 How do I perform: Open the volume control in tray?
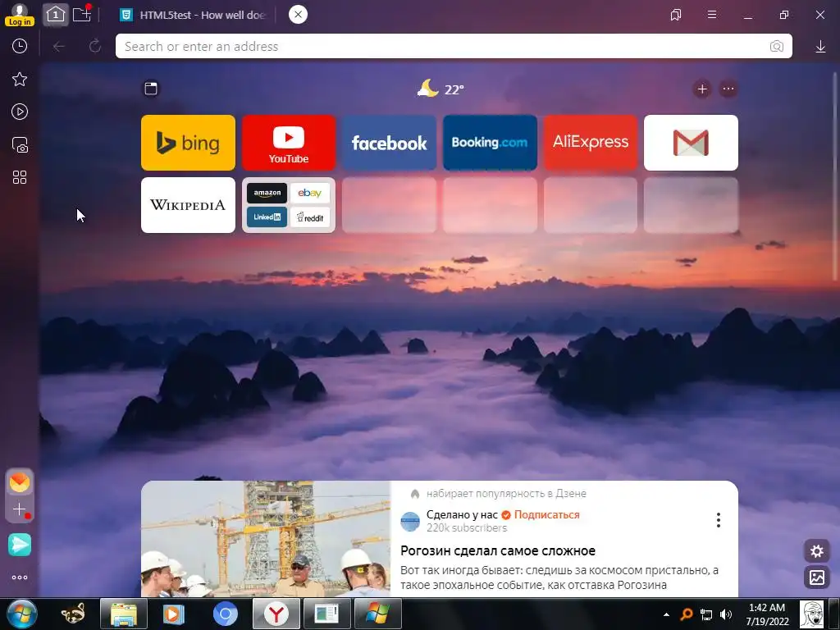[x=726, y=614]
